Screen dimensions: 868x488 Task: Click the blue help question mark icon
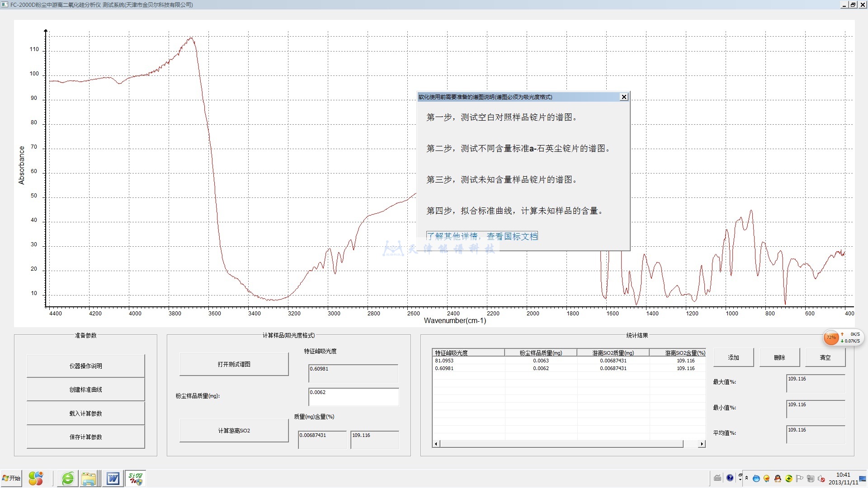pyautogui.click(x=730, y=478)
